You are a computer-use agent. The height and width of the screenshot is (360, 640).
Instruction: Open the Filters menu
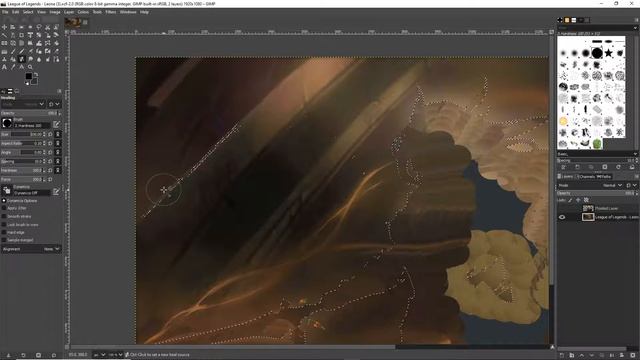point(111,12)
